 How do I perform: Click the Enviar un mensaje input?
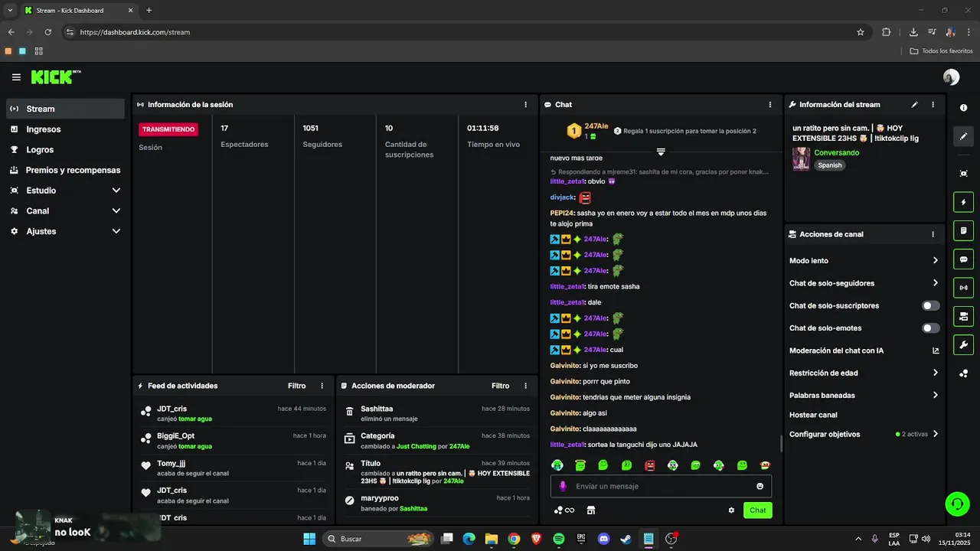[x=661, y=486]
